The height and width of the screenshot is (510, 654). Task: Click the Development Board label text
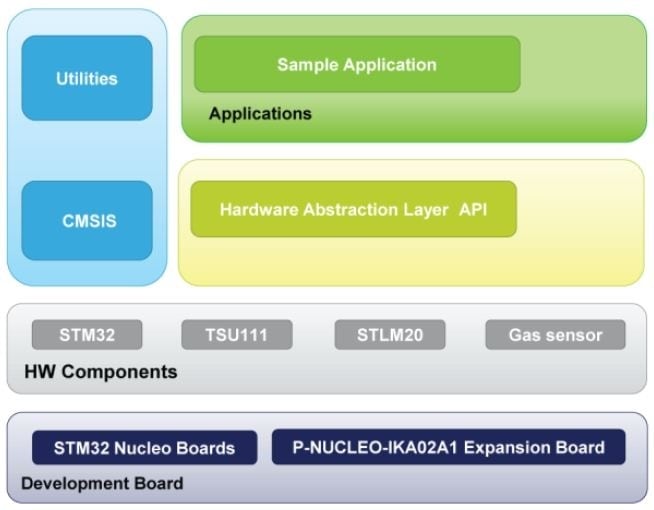click(102, 484)
